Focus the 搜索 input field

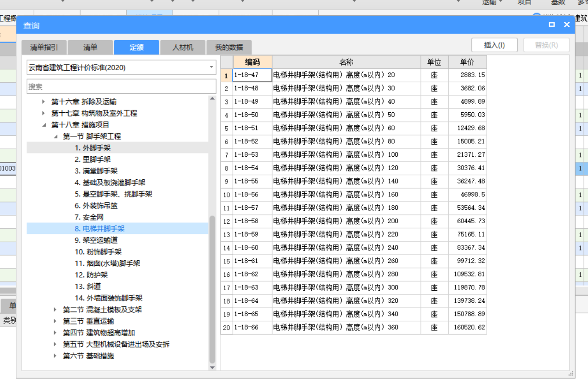pos(121,86)
